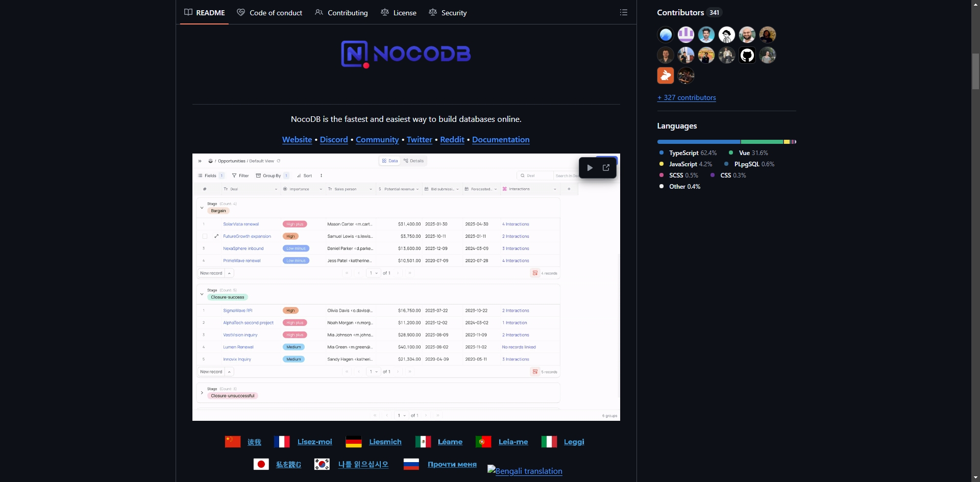This screenshot has height=482, width=980.
Task: Click the Contributors heading
Action: pyautogui.click(x=680, y=12)
